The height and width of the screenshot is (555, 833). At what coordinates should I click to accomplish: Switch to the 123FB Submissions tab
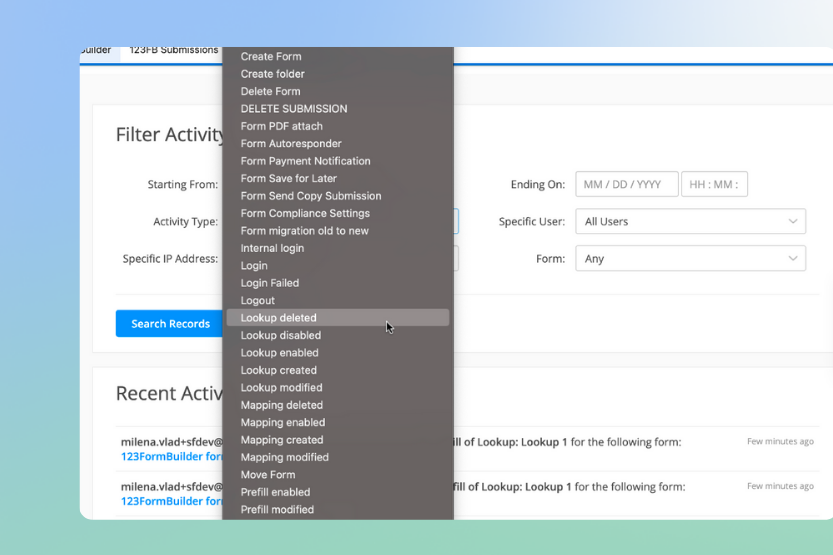coord(173,50)
